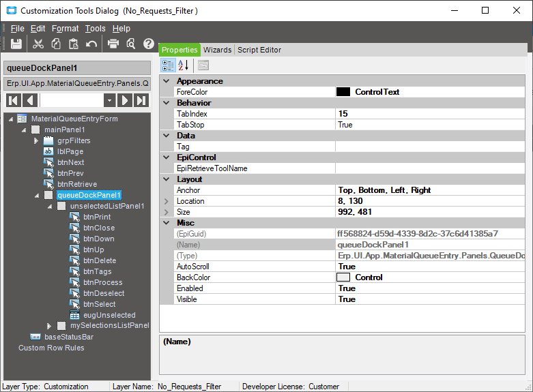The image size is (533, 392).
Task: Click the Paste clipboard icon
Action: (74, 44)
